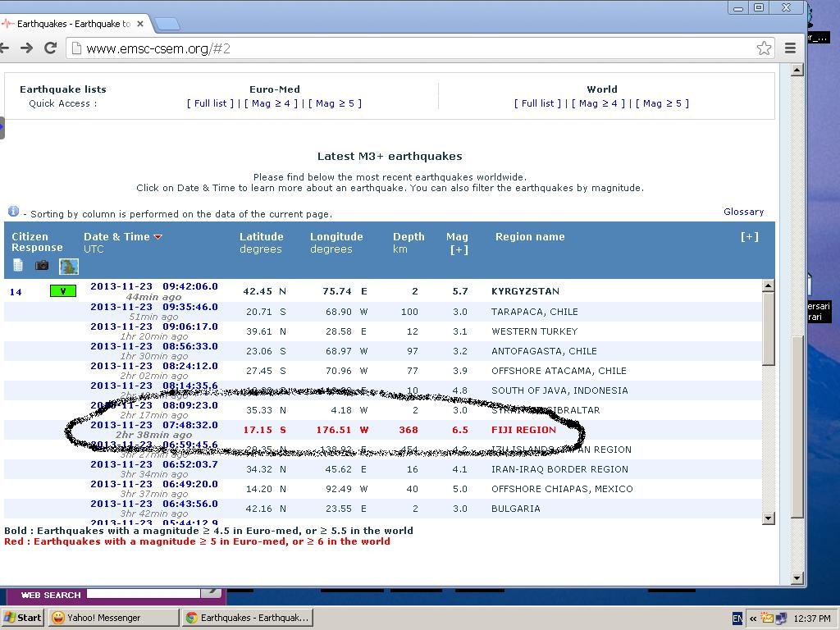Screen dimensions: 840x630
Task: Switch to the Earthquakes browser tab
Action: click(74, 24)
